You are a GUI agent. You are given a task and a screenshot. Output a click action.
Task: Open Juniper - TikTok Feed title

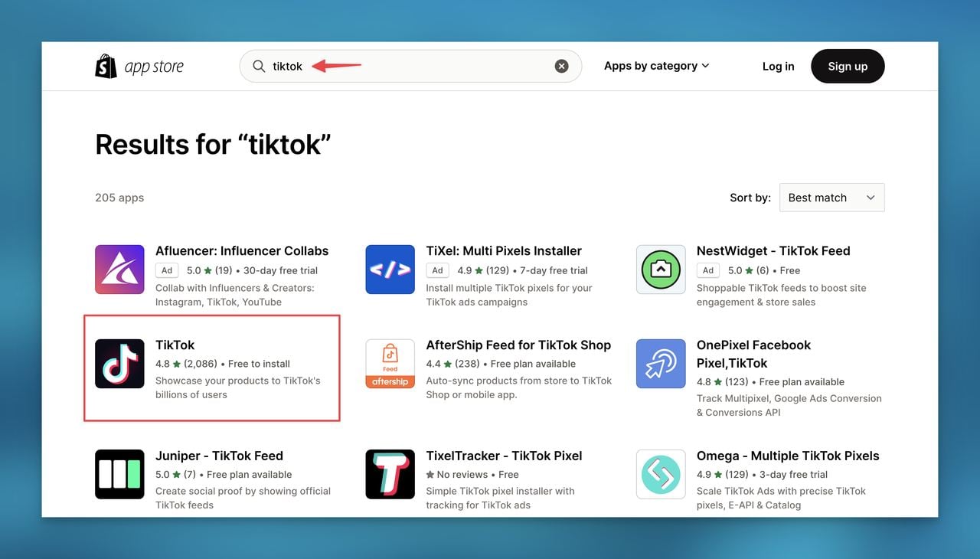[219, 456]
